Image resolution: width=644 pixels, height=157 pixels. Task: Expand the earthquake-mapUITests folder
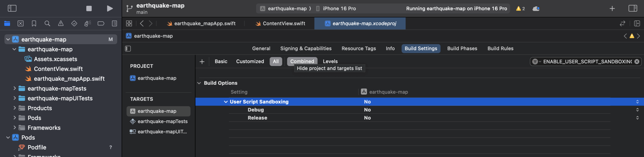point(14,98)
